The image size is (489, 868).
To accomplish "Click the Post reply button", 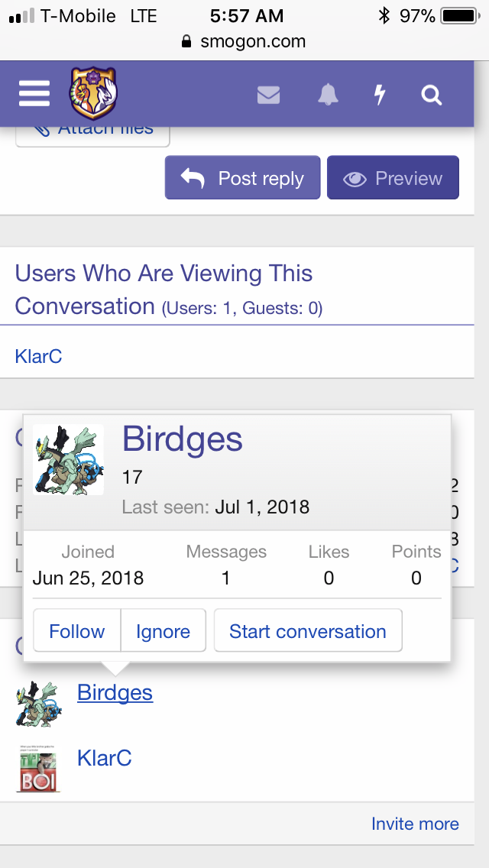I will (242, 178).
